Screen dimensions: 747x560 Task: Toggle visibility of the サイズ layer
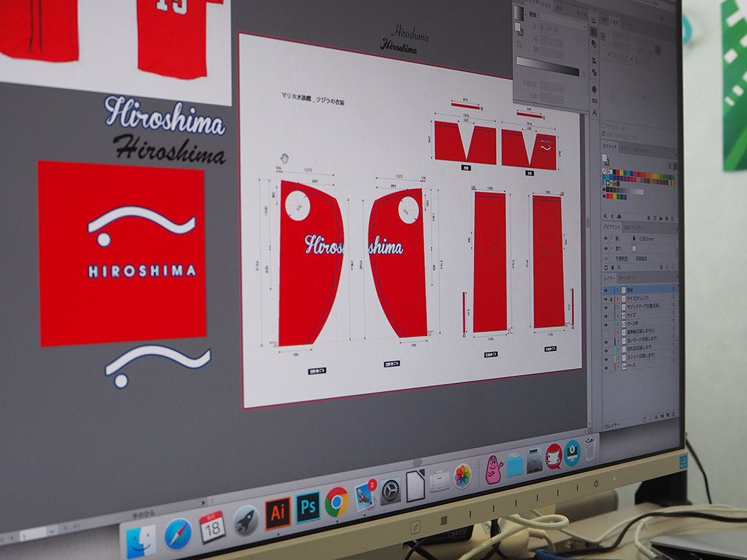(x=606, y=316)
